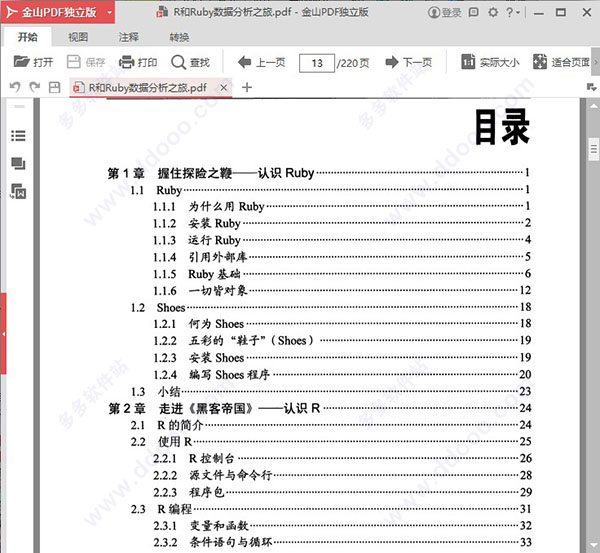Click TOC entry 2.2.3 程序包

click(x=342, y=492)
